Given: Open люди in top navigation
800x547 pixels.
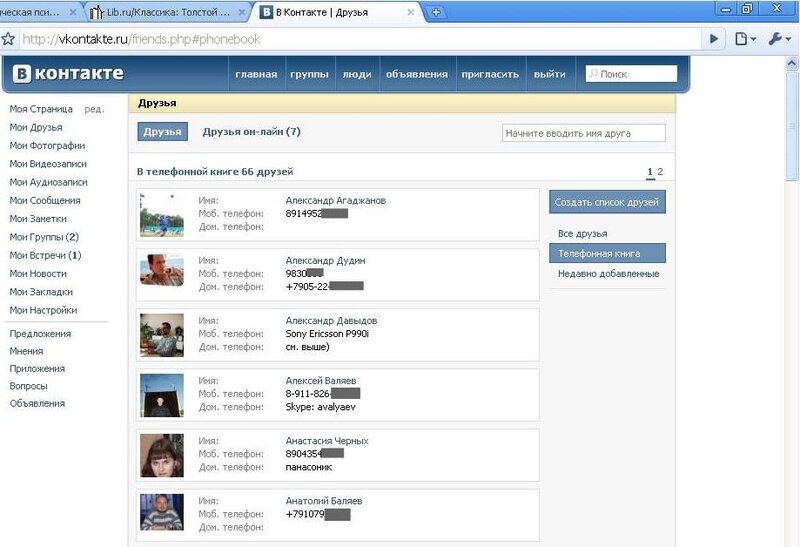Looking at the screenshot, I should click(357, 74).
